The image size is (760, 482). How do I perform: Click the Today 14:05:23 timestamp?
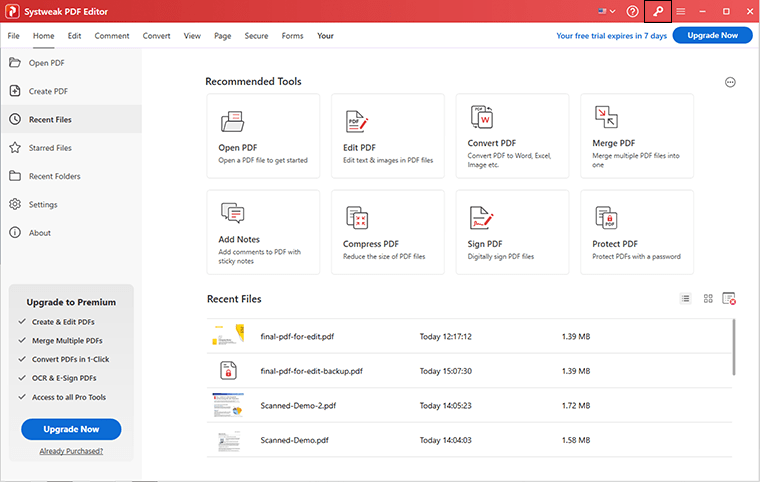445,406
